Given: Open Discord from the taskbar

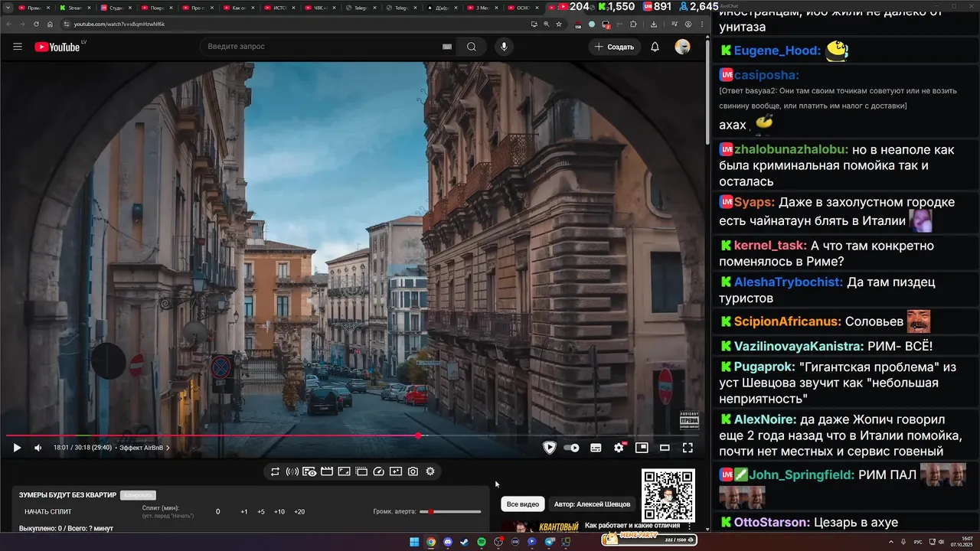Looking at the screenshot, I should (448, 542).
